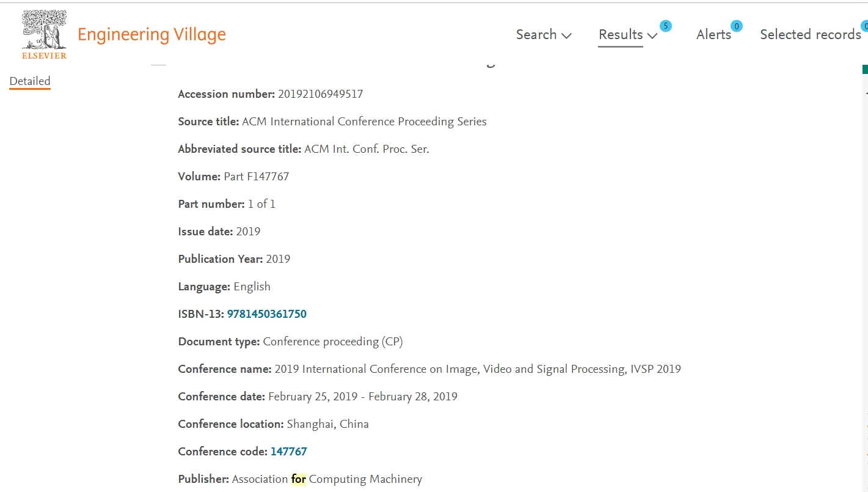Screen dimensions: 868x492
Task: Click document type Conference proceeding (CP)
Action: tap(333, 342)
